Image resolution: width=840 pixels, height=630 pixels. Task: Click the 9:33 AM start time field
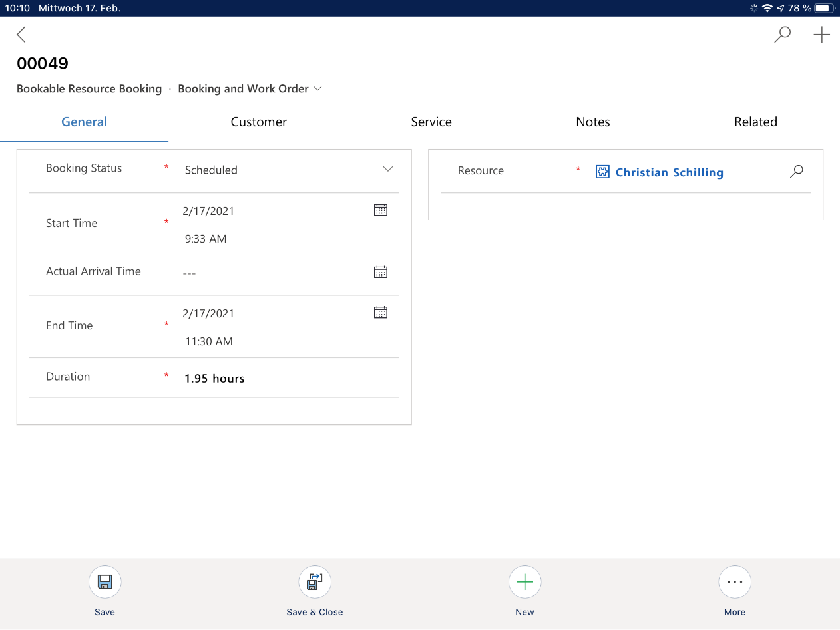point(206,239)
